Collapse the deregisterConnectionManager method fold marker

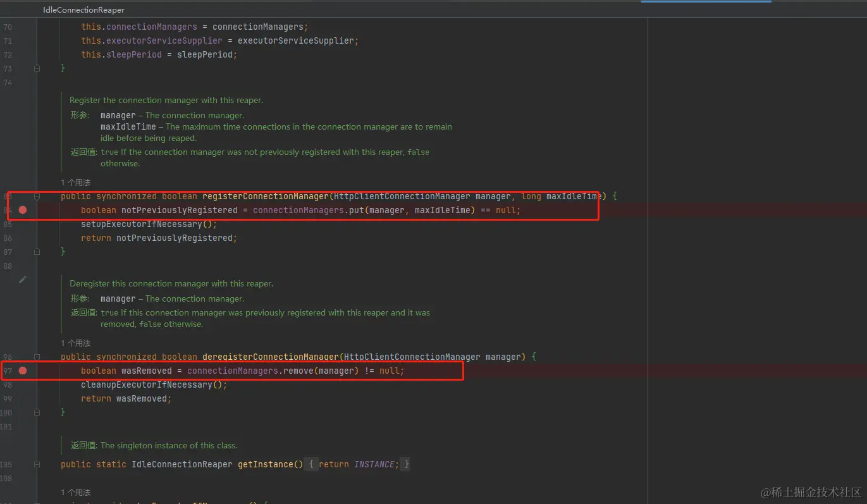[x=37, y=357]
